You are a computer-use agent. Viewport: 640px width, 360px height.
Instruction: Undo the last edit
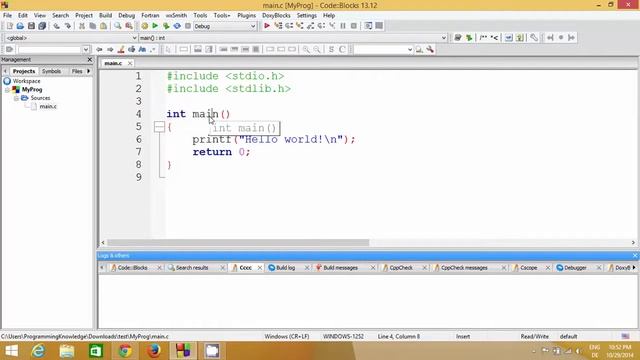click(x=56, y=26)
